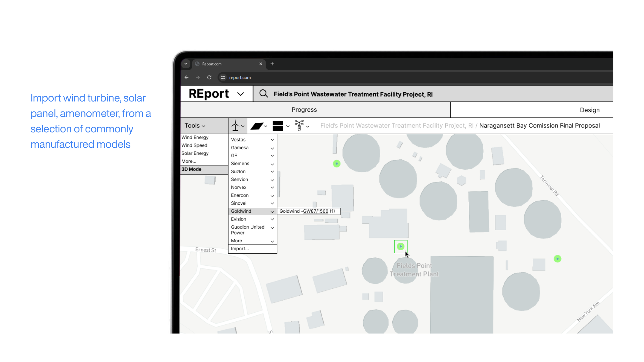
Task: Select the anemometer tool icon
Action: (x=299, y=126)
